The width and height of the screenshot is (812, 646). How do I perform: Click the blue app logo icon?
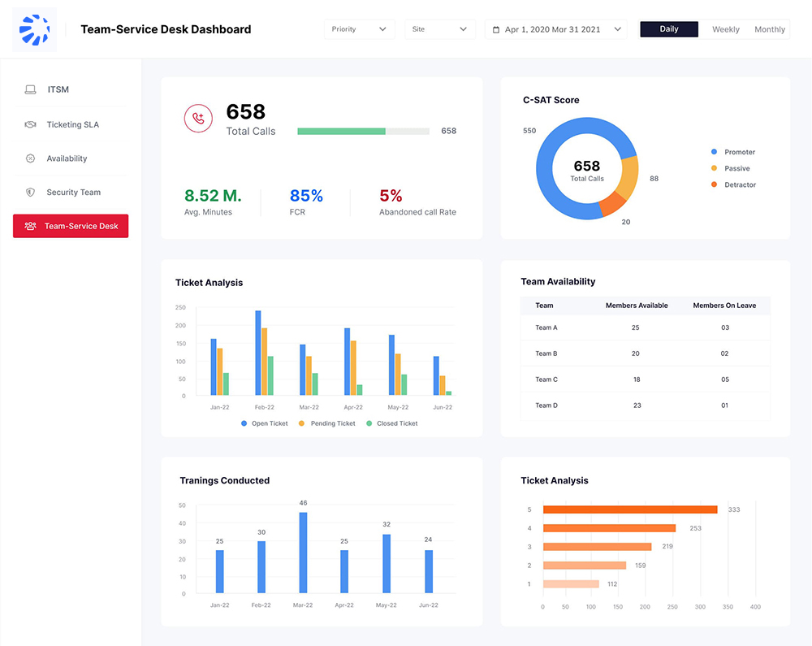[35, 29]
